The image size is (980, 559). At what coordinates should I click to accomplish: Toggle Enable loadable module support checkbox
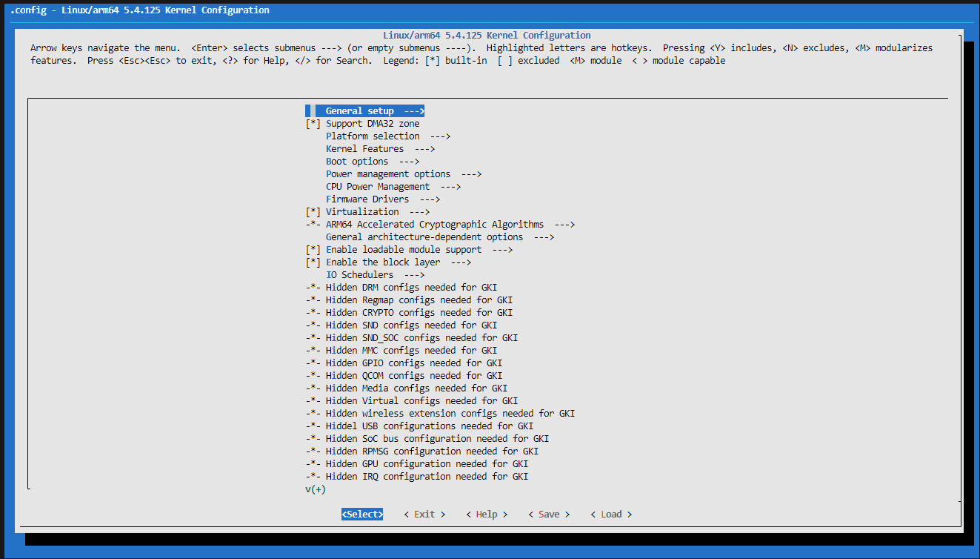click(313, 250)
